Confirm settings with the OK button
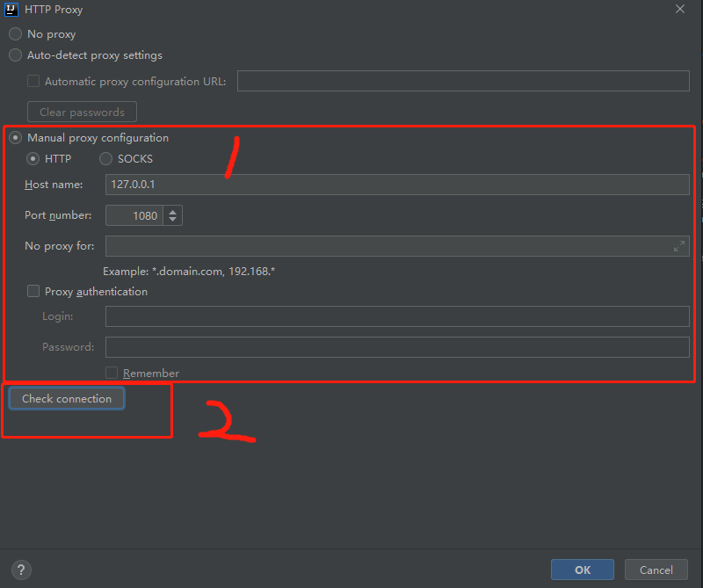This screenshot has height=588, width=703. (582, 570)
